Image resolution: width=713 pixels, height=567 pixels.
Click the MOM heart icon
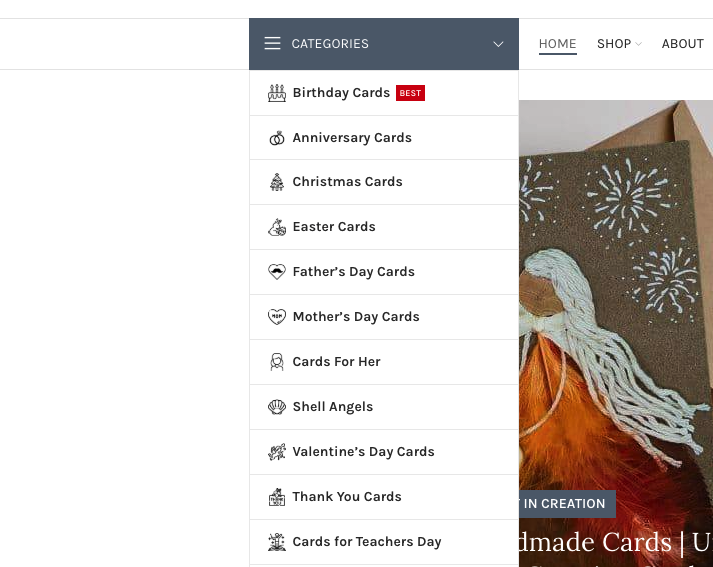(x=277, y=316)
